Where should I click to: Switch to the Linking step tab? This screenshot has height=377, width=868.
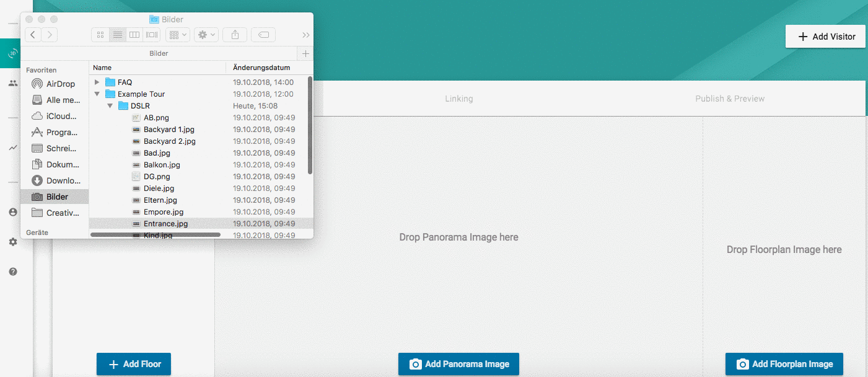(459, 99)
